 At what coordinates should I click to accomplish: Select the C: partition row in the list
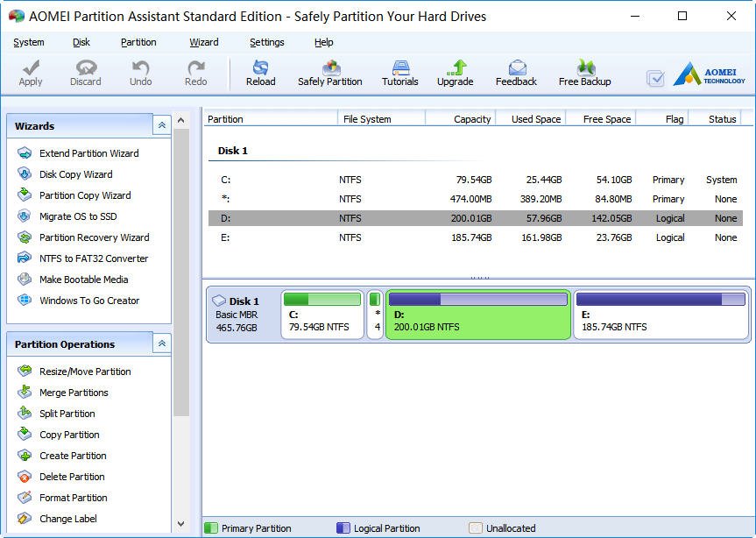[475, 180]
